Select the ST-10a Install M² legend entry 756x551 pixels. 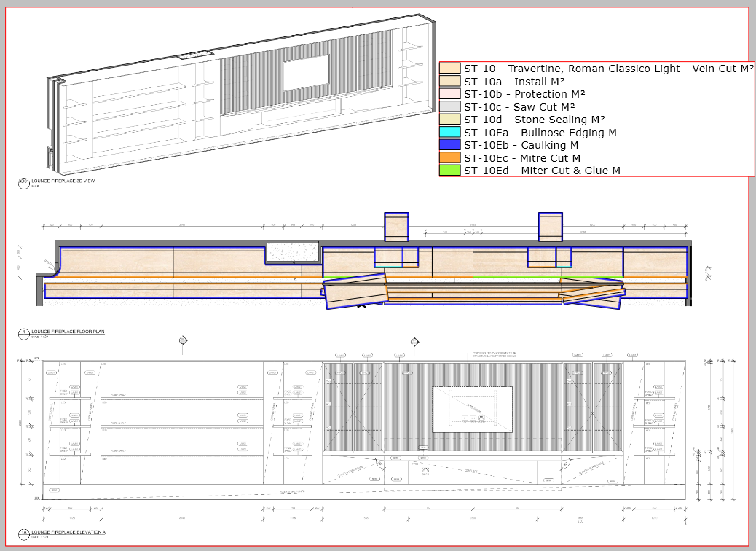pyautogui.click(x=514, y=82)
